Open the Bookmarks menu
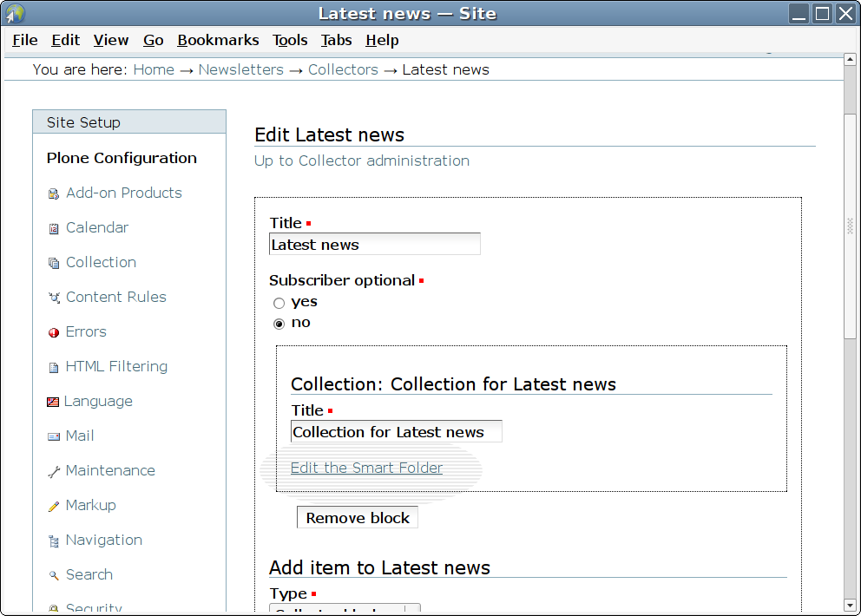 tap(218, 40)
